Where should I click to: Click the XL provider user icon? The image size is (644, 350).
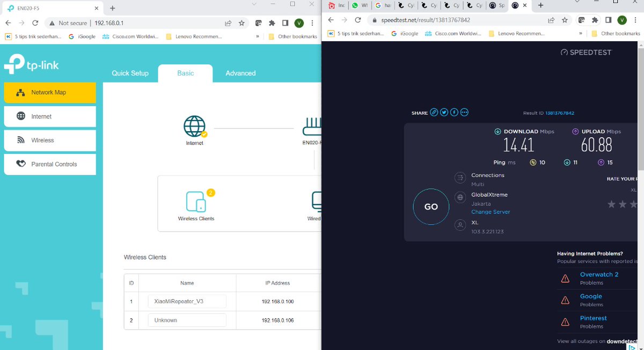[x=460, y=225]
